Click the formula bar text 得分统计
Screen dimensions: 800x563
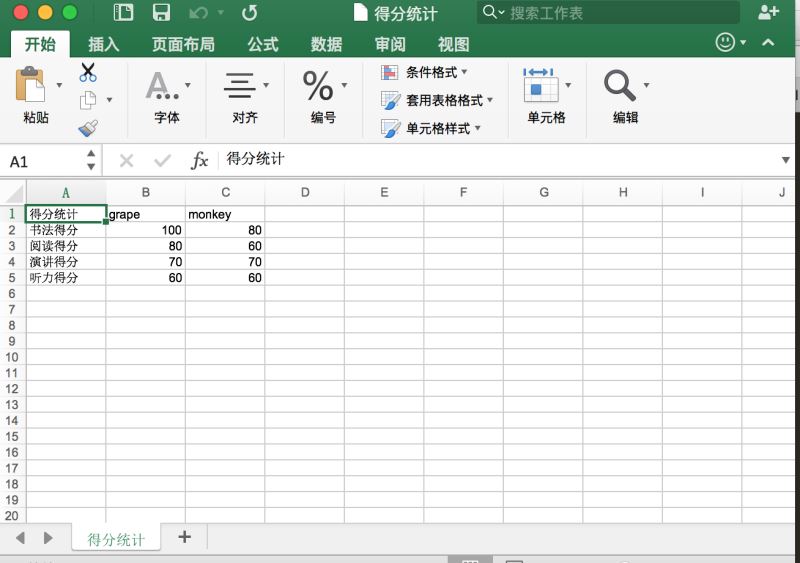coord(255,159)
